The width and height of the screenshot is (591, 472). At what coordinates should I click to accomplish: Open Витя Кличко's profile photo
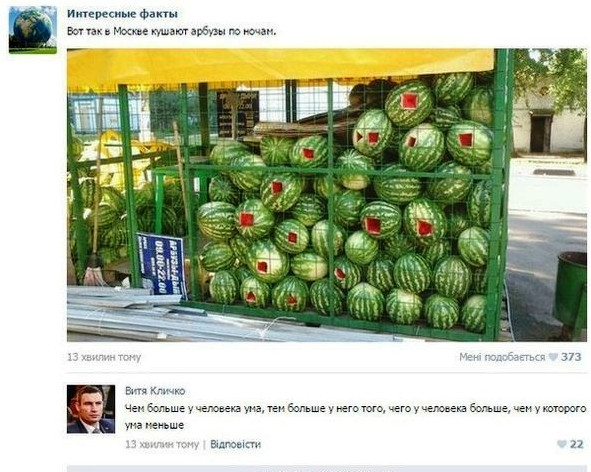(91, 409)
